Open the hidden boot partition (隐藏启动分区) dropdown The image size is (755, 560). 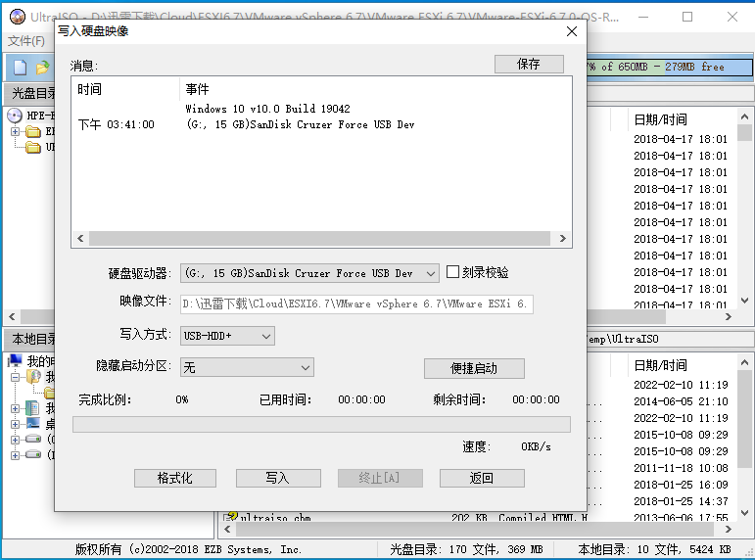tap(306, 368)
